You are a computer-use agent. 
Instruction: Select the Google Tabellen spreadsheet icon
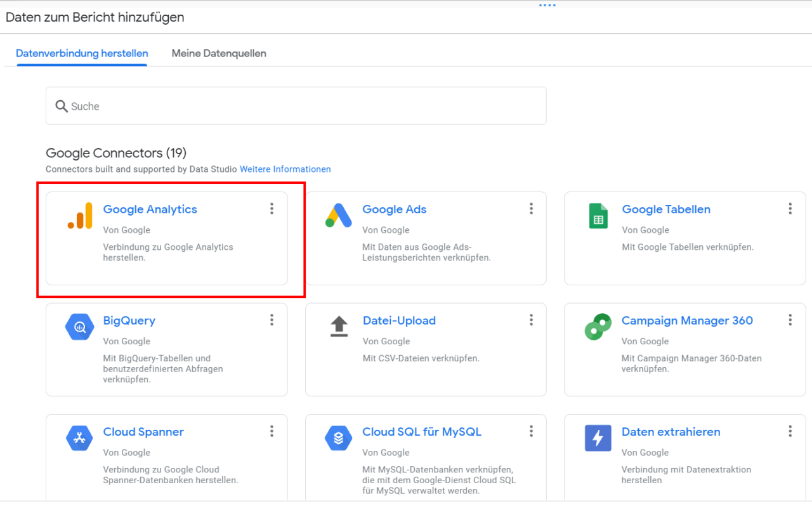[x=598, y=216]
